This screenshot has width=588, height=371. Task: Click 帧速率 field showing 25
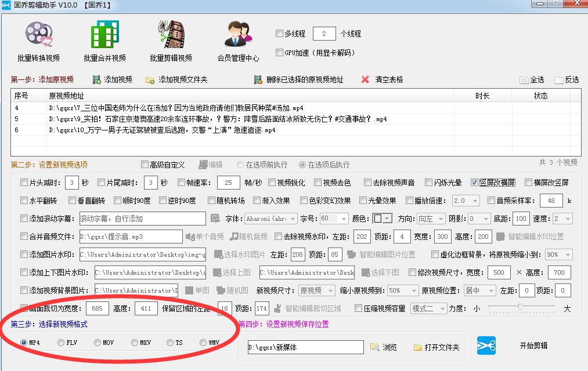228,183
